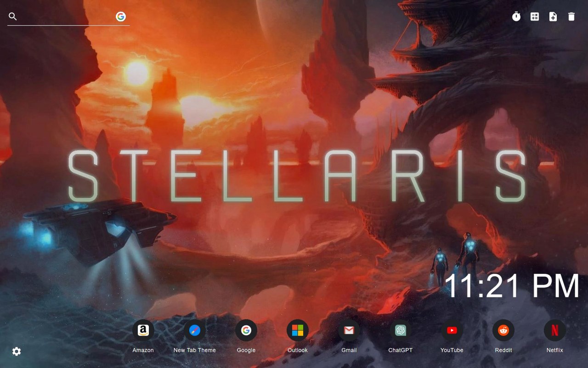The width and height of the screenshot is (588, 368).
Task: Click the Google search engine logo
Action: click(121, 17)
